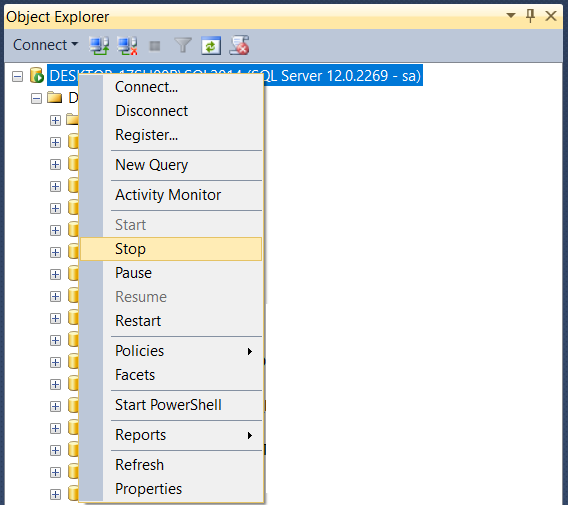Click Facets in the context menu

(171, 375)
